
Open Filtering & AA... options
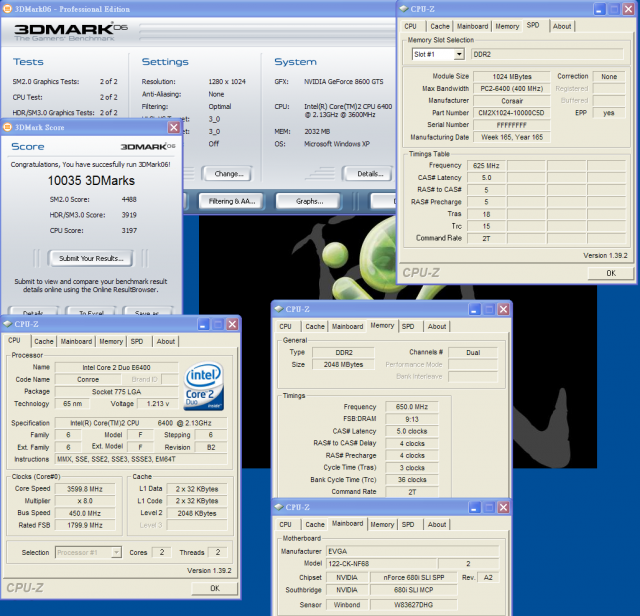[x=231, y=201]
